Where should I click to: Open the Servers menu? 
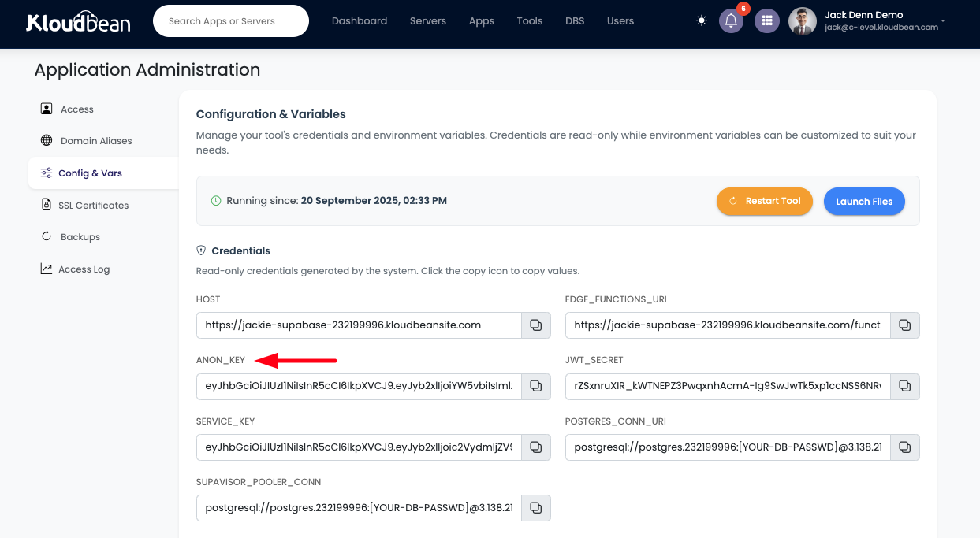[x=427, y=21]
